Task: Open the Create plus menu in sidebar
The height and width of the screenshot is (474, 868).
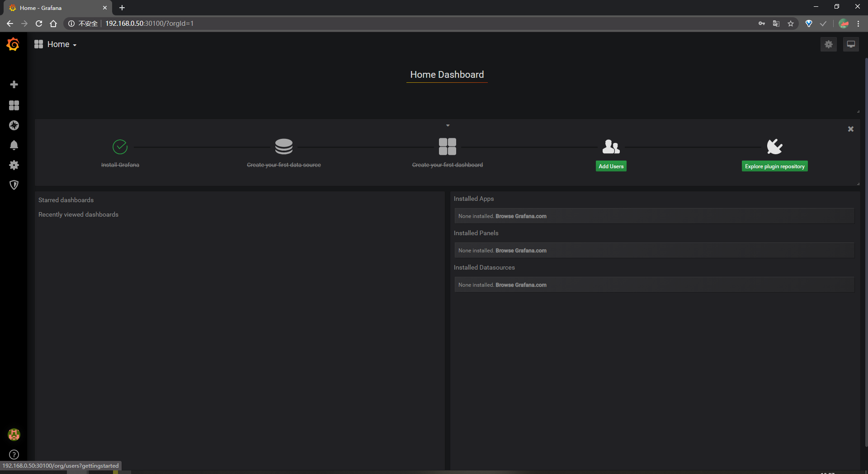Action: click(14, 85)
